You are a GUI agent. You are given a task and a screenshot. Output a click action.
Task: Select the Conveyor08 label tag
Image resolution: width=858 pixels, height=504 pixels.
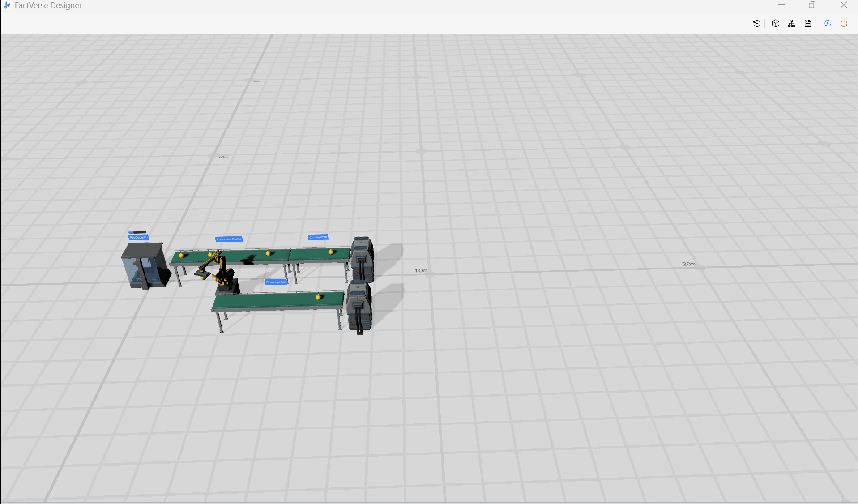pyautogui.click(x=318, y=237)
